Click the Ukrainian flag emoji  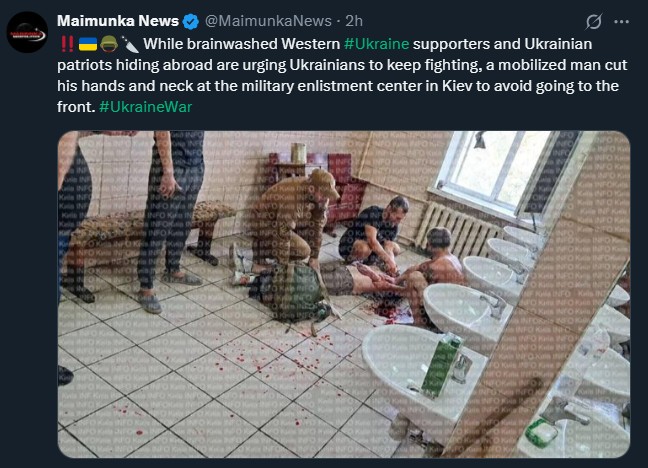click(88, 44)
